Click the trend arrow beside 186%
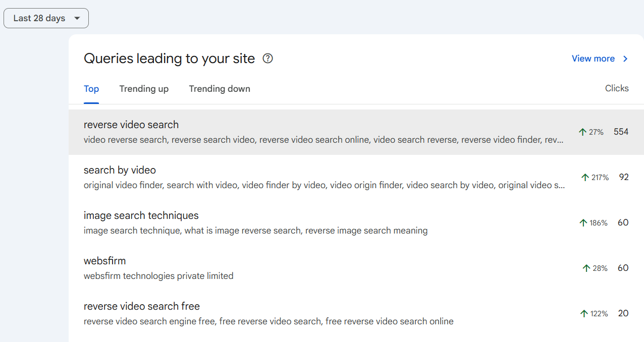644x342 pixels. pyautogui.click(x=583, y=223)
